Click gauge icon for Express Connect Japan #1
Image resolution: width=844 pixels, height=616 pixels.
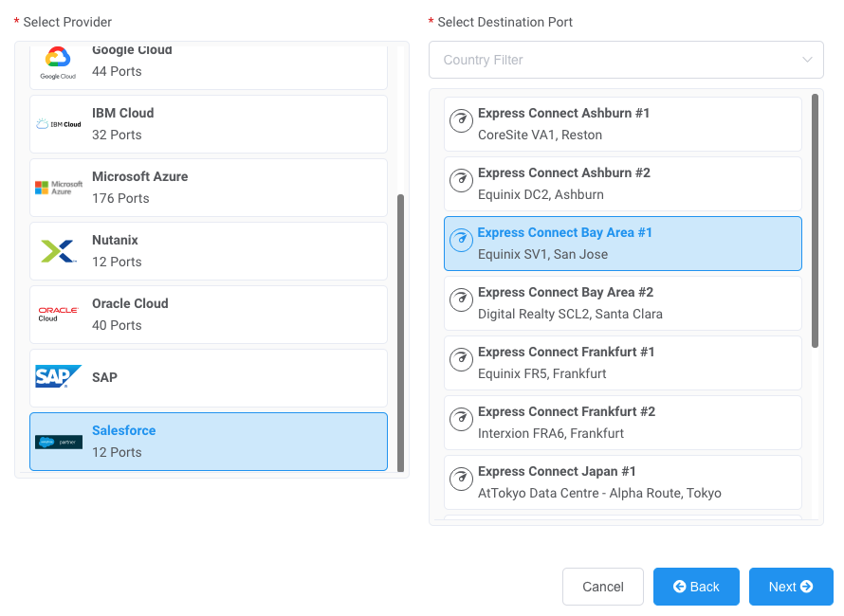click(x=461, y=479)
